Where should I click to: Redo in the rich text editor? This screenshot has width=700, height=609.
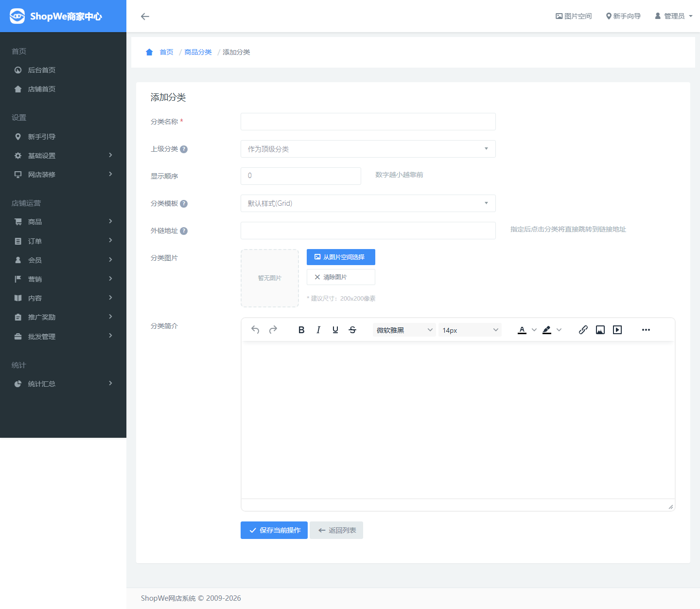(273, 330)
